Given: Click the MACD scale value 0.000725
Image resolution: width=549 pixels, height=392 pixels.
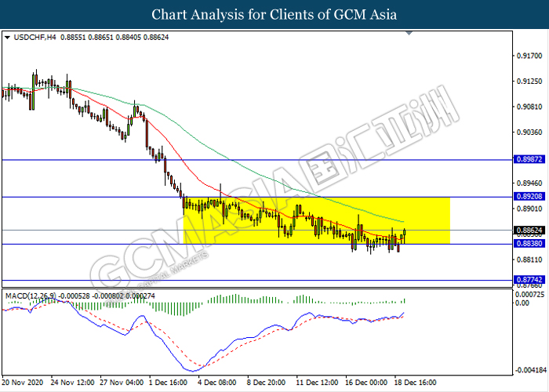Looking at the screenshot, I should 531,295.
